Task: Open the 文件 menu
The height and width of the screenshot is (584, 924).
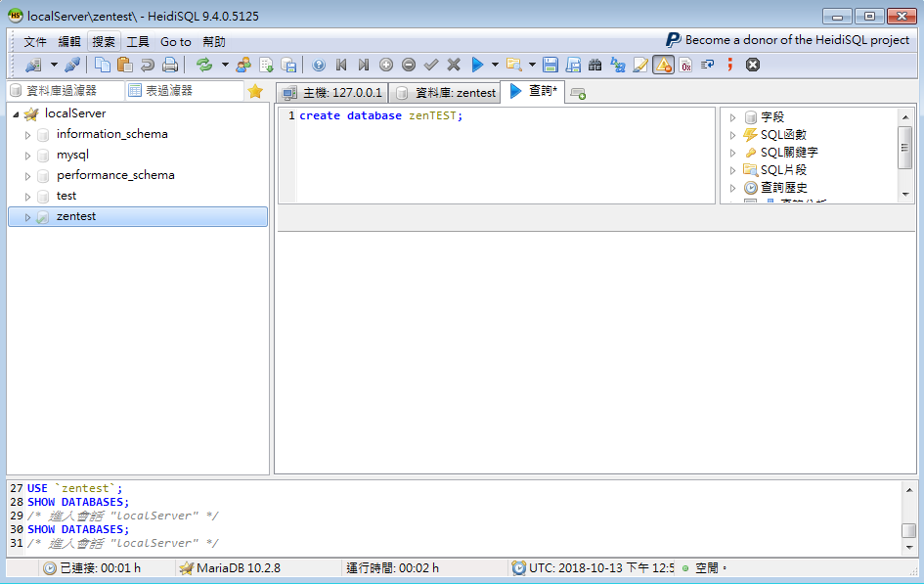Action: [x=35, y=42]
